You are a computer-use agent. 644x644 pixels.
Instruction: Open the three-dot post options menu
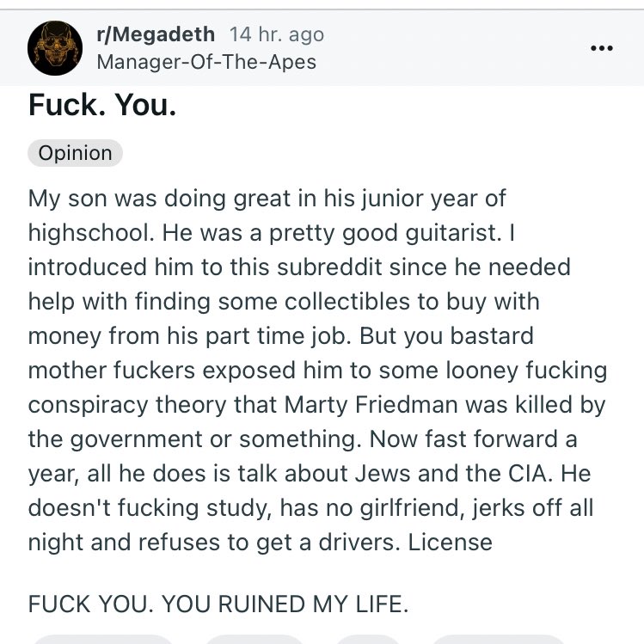pyautogui.click(x=602, y=48)
